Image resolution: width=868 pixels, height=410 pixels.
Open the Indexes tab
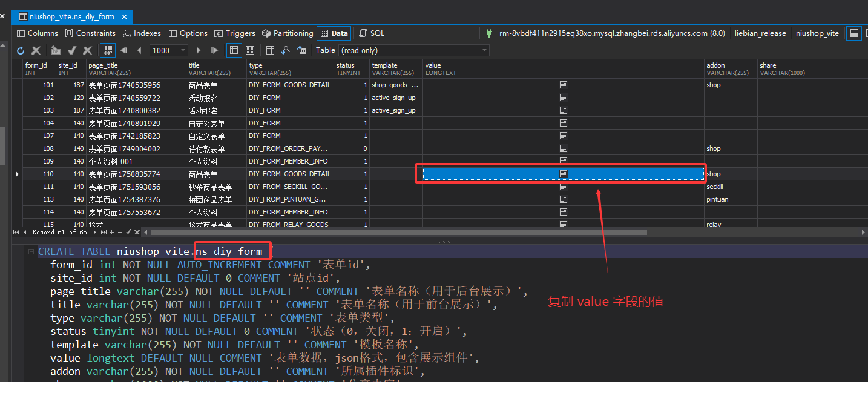point(142,33)
